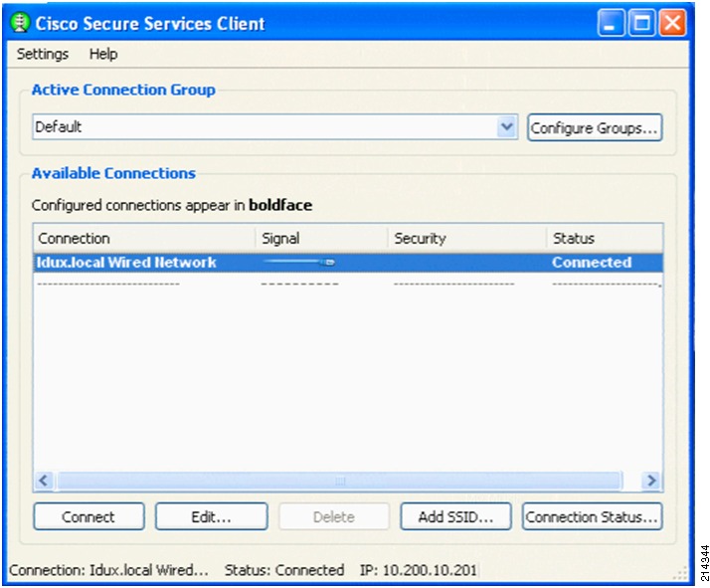Click the greyed-out Delete button
The width and height of the screenshot is (710, 588).
[x=334, y=516]
